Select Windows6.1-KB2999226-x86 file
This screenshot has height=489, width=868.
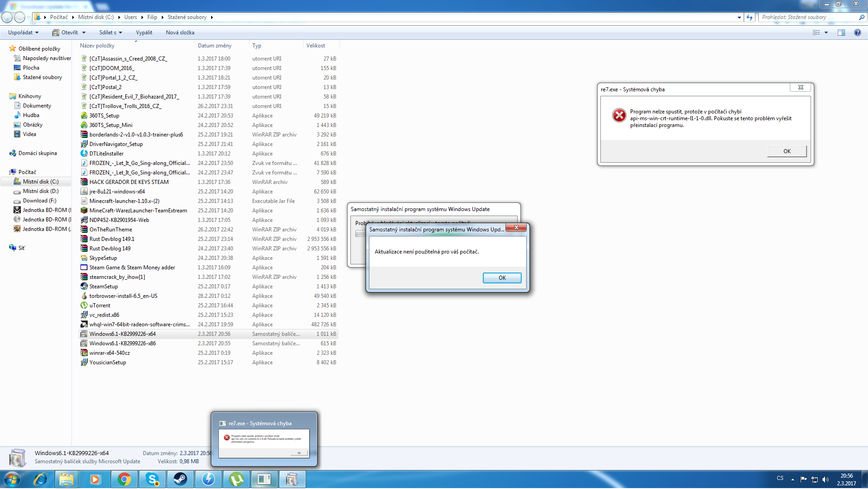[x=123, y=343]
